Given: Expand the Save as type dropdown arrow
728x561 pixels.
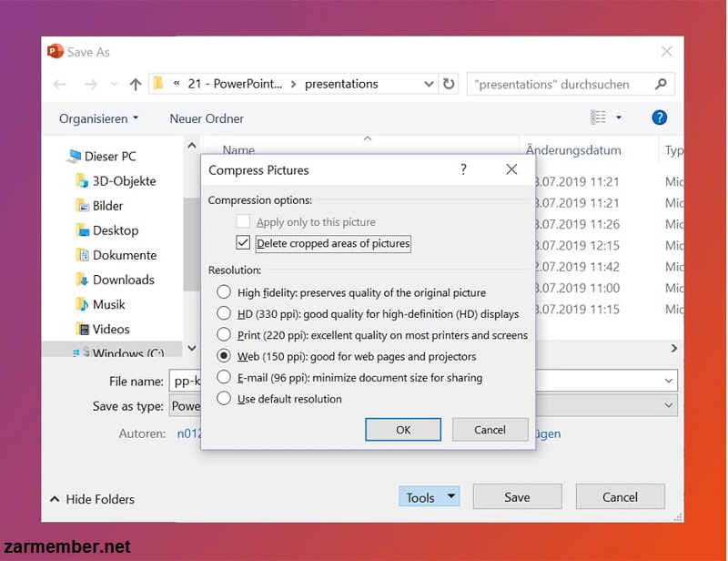Looking at the screenshot, I should 669,405.
